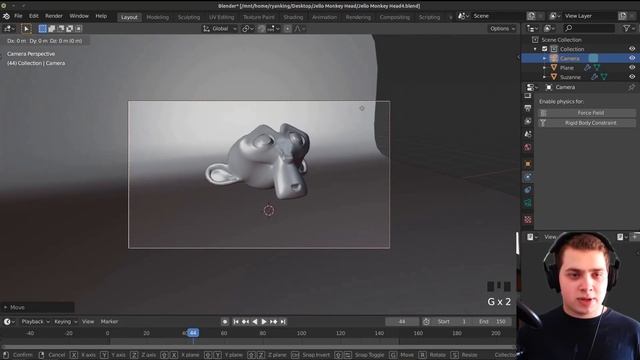Jump to the timeline start frame
Viewport: 640px width, 360px height.
[x=236, y=322]
